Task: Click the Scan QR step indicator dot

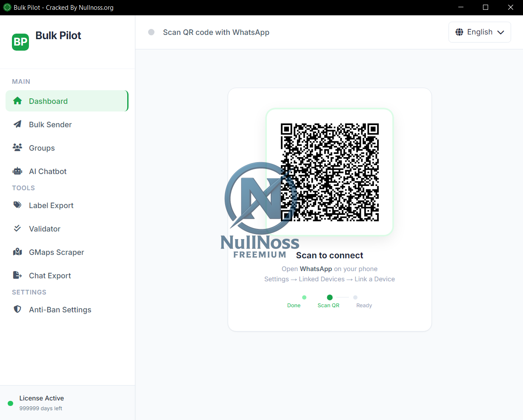Action: pyautogui.click(x=329, y=297)
